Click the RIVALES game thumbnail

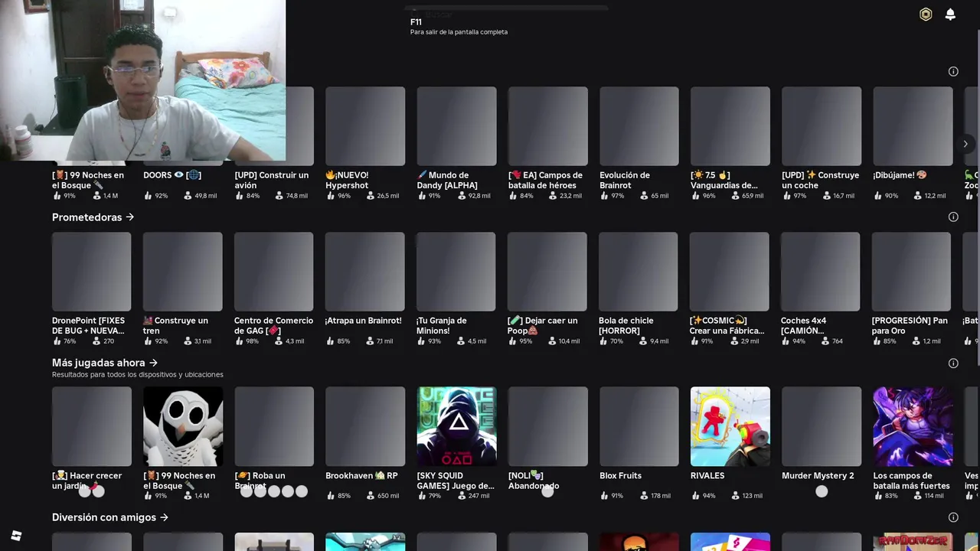pos(730,426)
